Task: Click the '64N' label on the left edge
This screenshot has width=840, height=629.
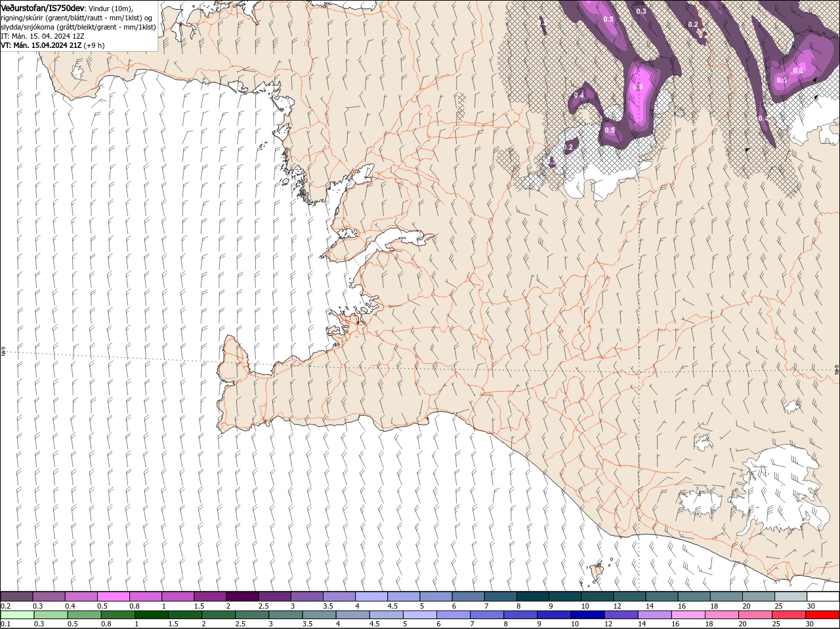Action: point(3,352)
